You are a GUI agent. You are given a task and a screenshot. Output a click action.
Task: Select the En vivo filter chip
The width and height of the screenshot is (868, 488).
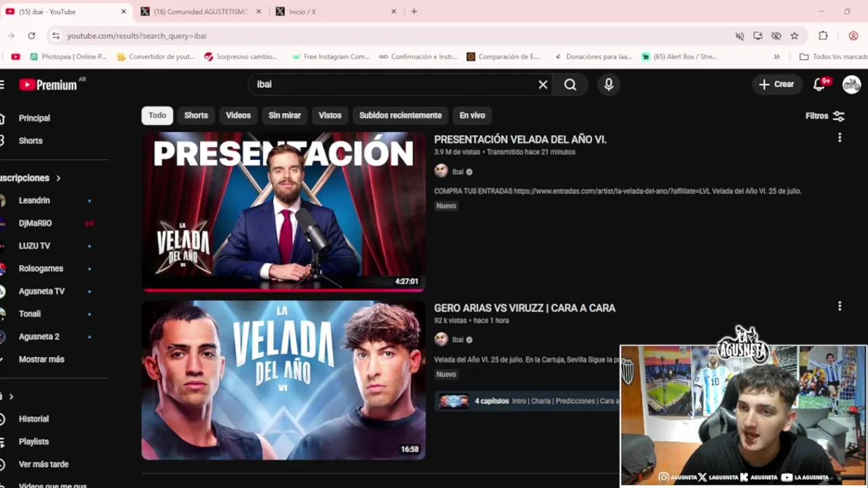472,115
